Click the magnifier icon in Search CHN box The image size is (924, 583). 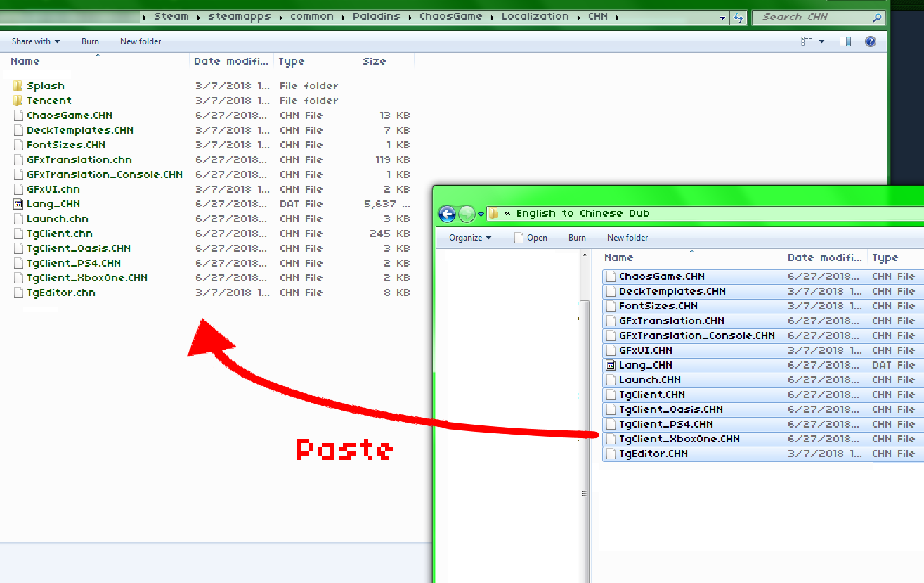click(x=878, y=18)
